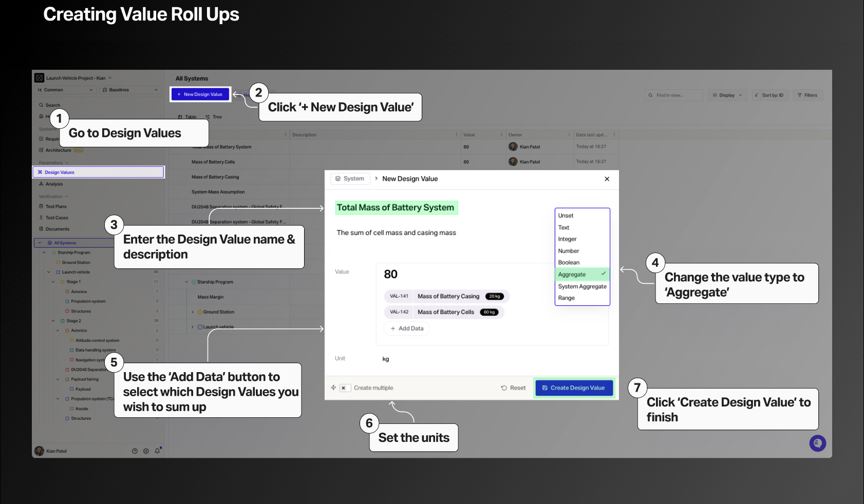Choose Range as the value type

click(582, 298)
